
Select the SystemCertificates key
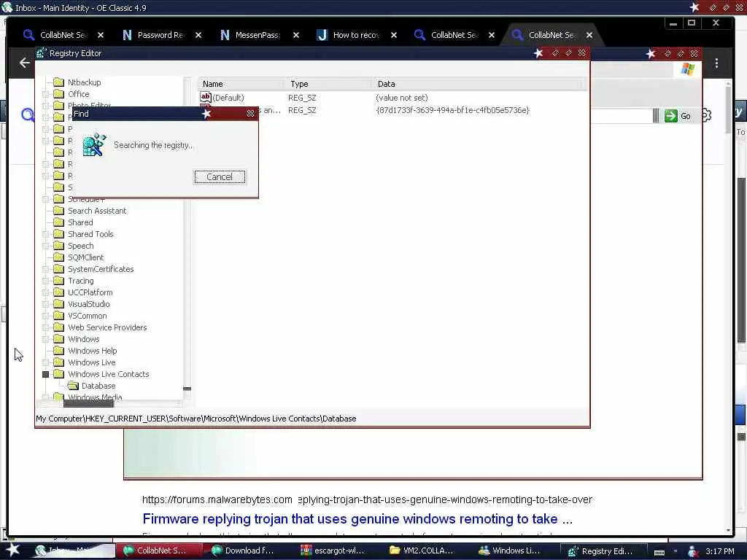click(101, 269)
